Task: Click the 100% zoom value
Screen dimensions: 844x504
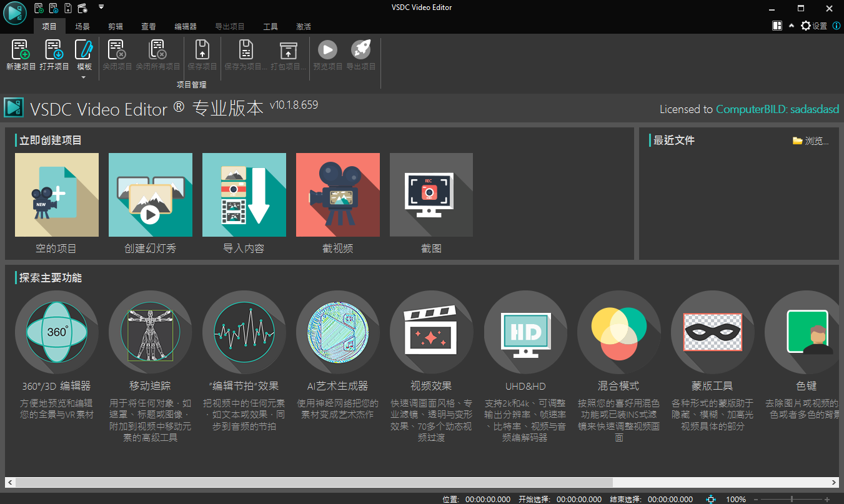Action: tap(736, 500)
